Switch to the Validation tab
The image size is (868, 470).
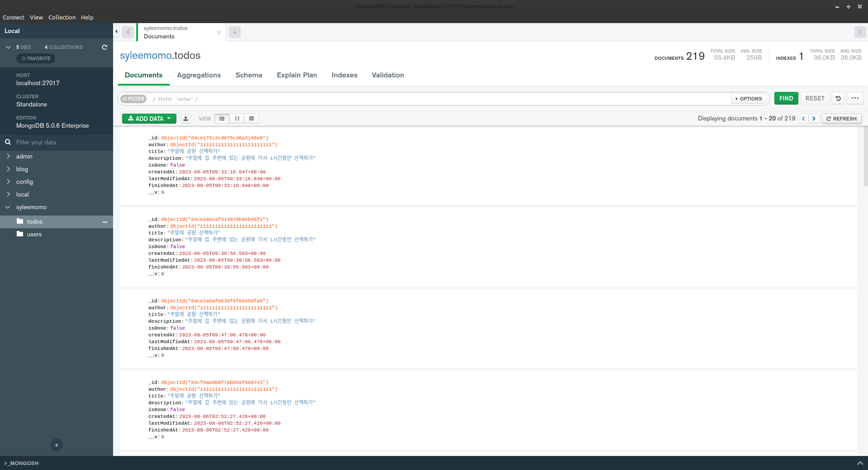click(388, 75)
